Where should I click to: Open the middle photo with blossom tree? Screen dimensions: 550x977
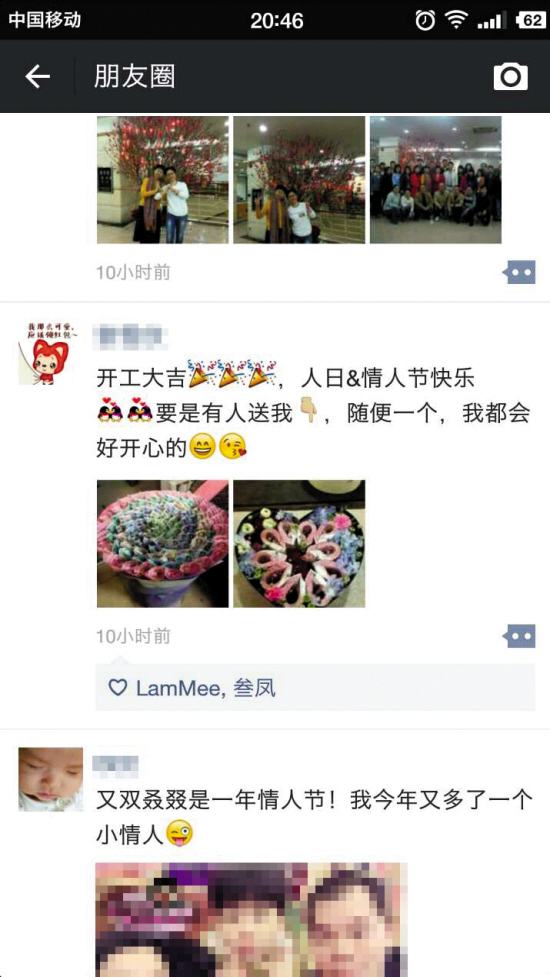[x=299, y=179]
